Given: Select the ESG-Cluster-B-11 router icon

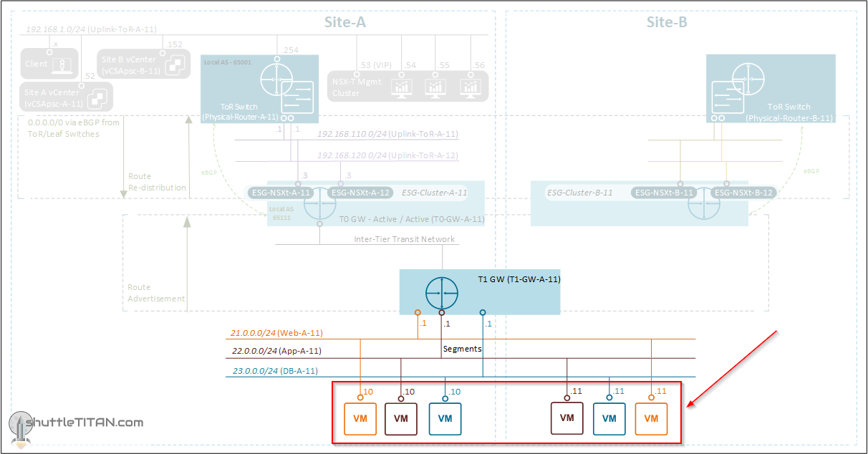Looking at the screenshot, I should coord(705,206).
